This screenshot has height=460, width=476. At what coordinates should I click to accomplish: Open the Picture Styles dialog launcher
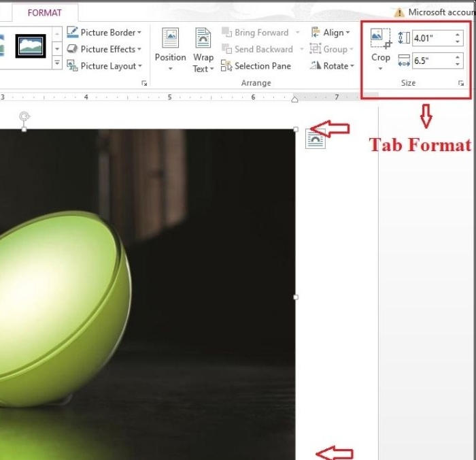coord(144,83)
